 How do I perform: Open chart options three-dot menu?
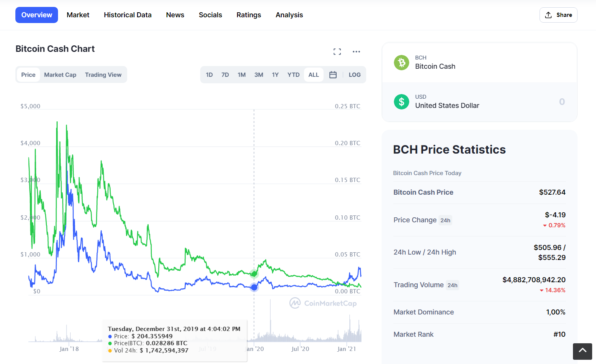(356, 51)
